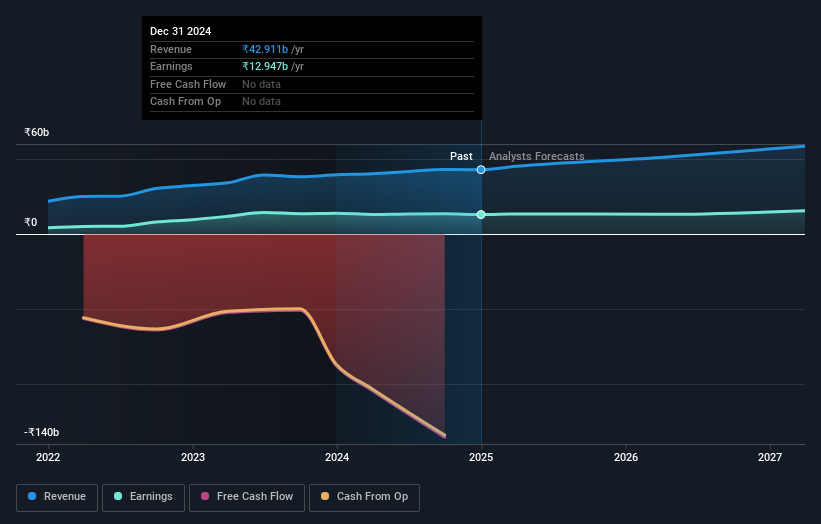This screenshot has height=524, width=821.
Task: Click the Cash From Op row in tooltip
Action: [x=312, y=102]
